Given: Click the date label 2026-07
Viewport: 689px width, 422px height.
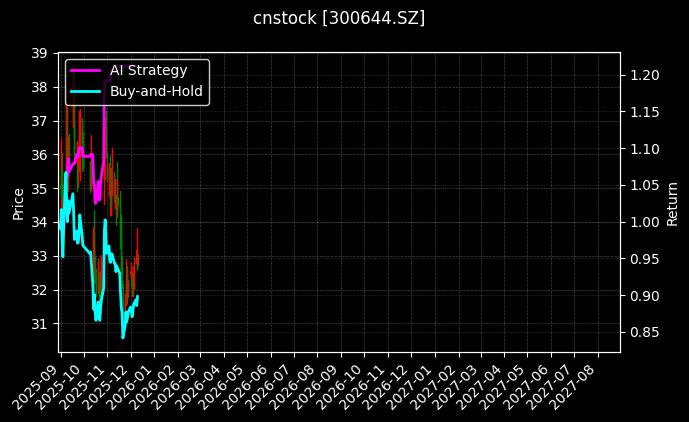Looking at the screenshot, I should point(270,386).
